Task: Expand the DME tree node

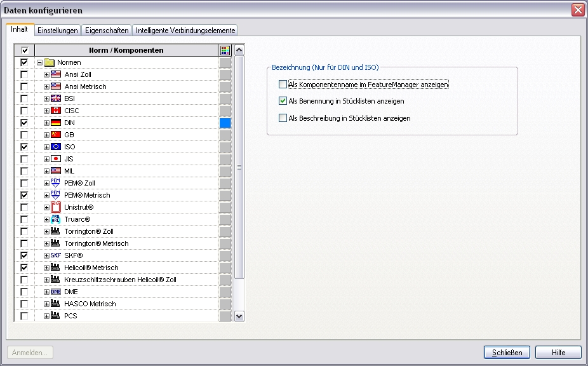Action: [46, 292]
